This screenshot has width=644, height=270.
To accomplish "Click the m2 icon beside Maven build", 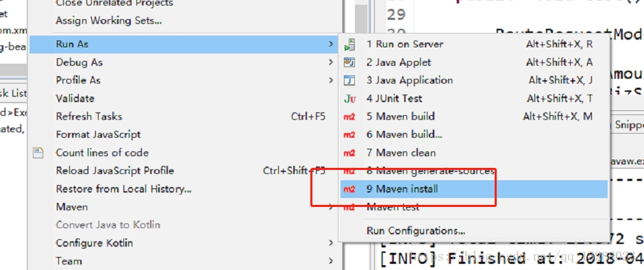I will [x=349, y=116].
